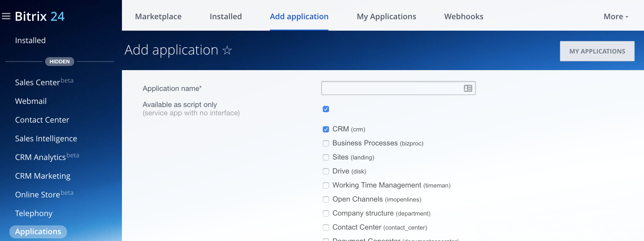The height and width of the screenshot is (241, 644).
Task: Open Telephony in the sidebar
Action: point(34,213)
